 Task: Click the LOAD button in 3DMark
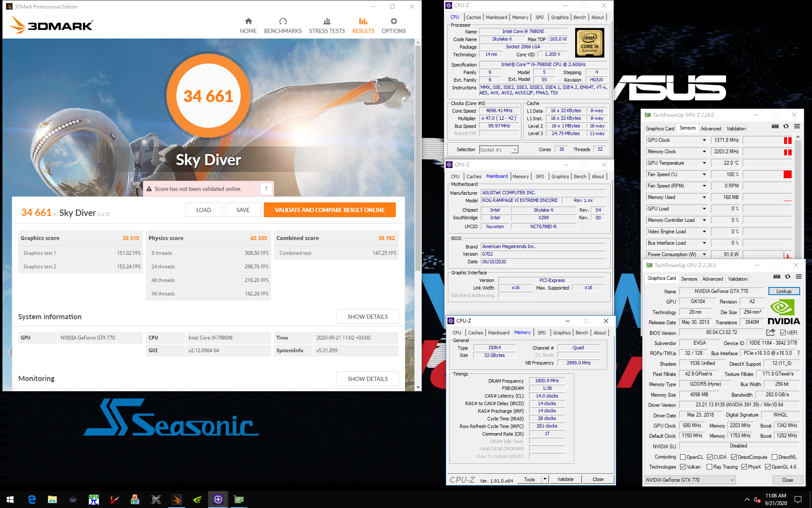click(x=203, y=210)
